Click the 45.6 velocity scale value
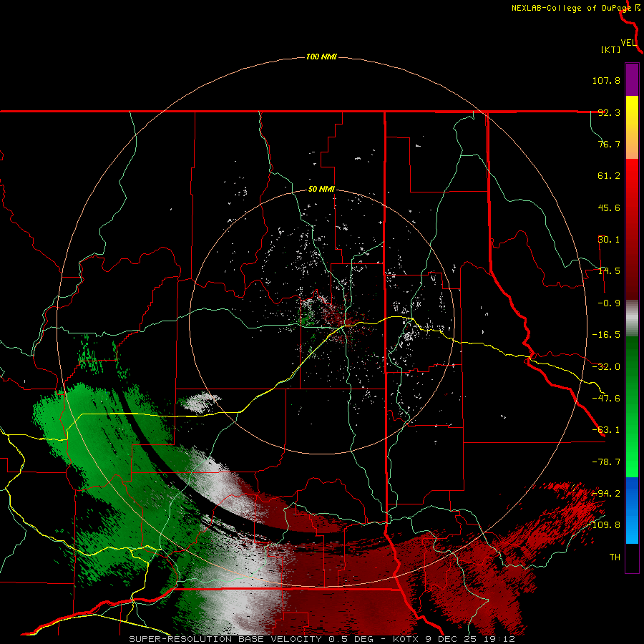This screenshot has height=644, width=644. click(x=609, y=208)
